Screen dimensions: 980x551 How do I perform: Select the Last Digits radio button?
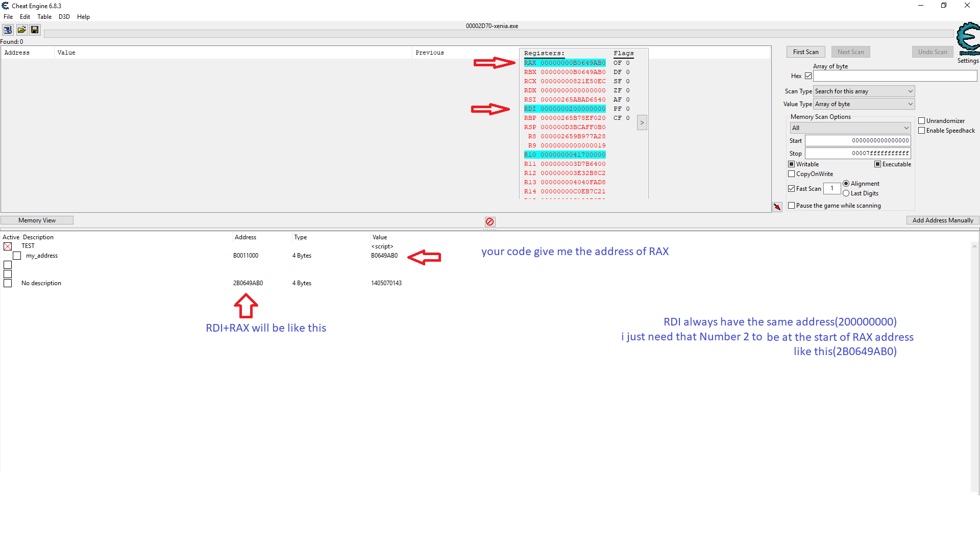tap(846, 193)
